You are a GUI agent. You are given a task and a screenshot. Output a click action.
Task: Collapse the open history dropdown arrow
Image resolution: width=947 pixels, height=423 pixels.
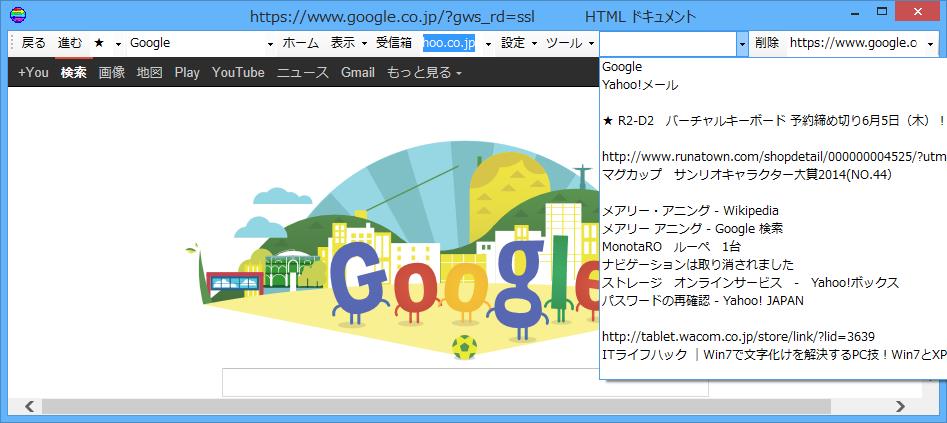[x=742, y=44]
